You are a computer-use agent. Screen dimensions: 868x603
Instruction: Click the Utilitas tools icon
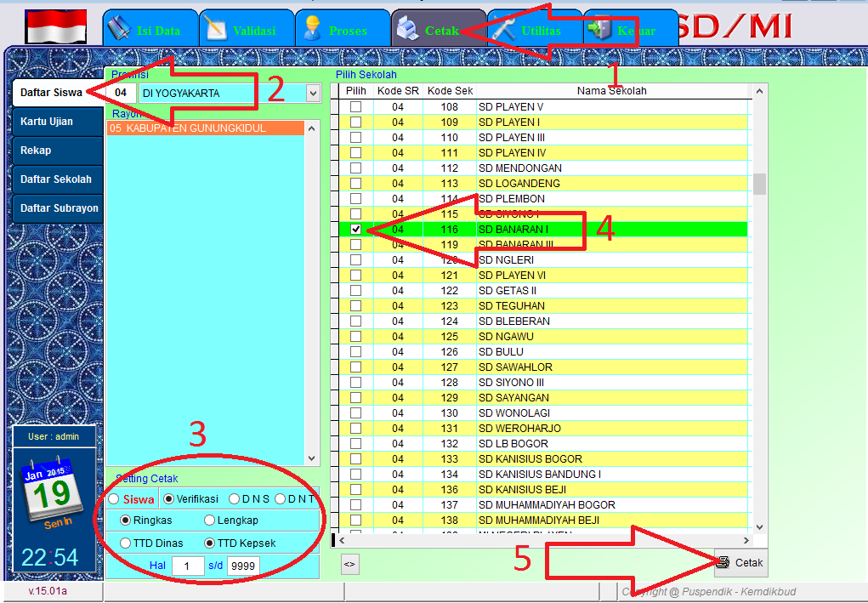[x=504, y=29]
